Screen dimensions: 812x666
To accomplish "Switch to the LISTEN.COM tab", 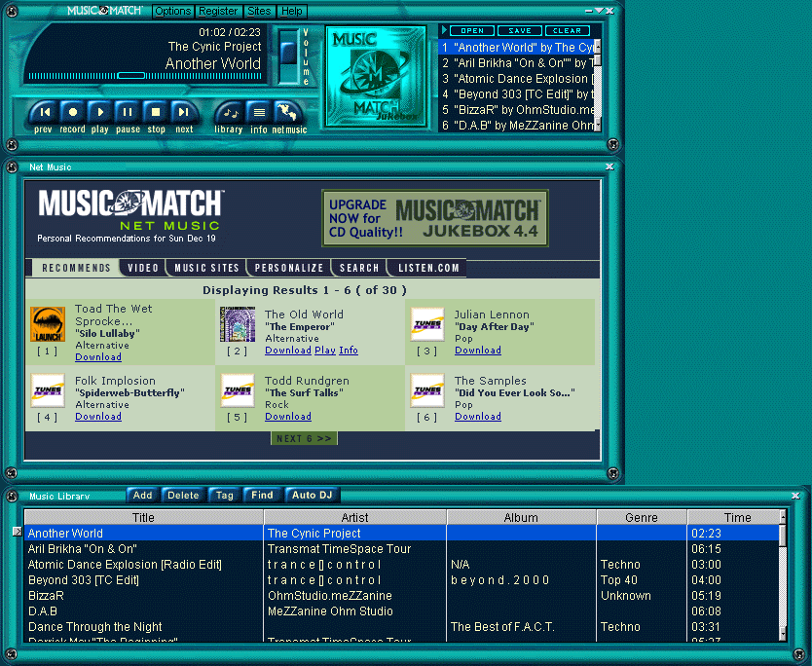I will (428, 268).
